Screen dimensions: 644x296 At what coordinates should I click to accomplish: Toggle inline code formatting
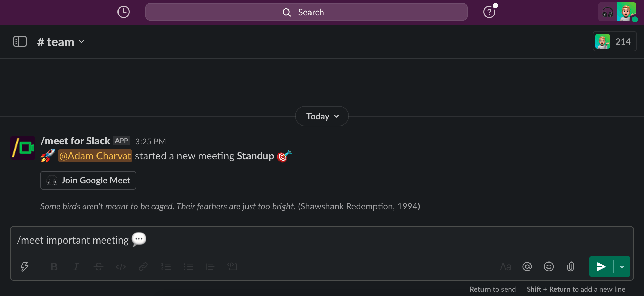[x=121, y=267]
